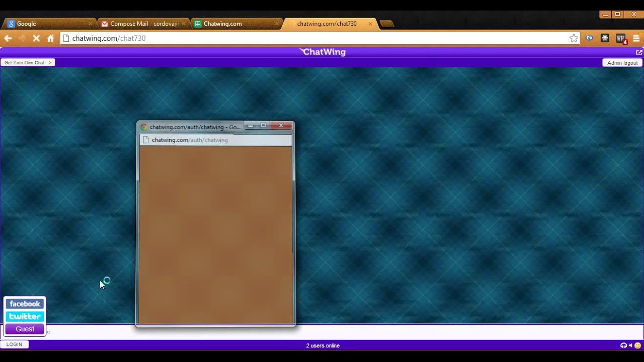
Task: Switch to the Compose Mail tab
Action: click(x=143, y=24)
